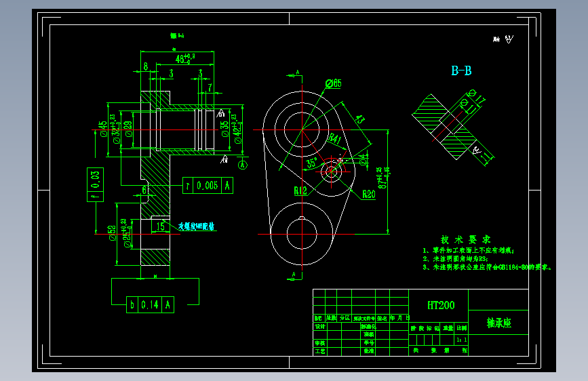
Task: Click the Ø4 small hole dimension
Action: tap(364, 160)
